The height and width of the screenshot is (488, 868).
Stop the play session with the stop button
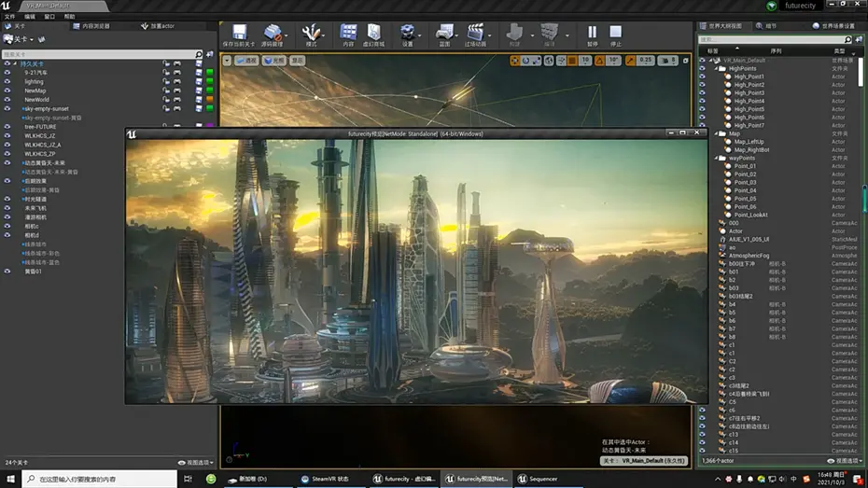[x=616, y=32]
